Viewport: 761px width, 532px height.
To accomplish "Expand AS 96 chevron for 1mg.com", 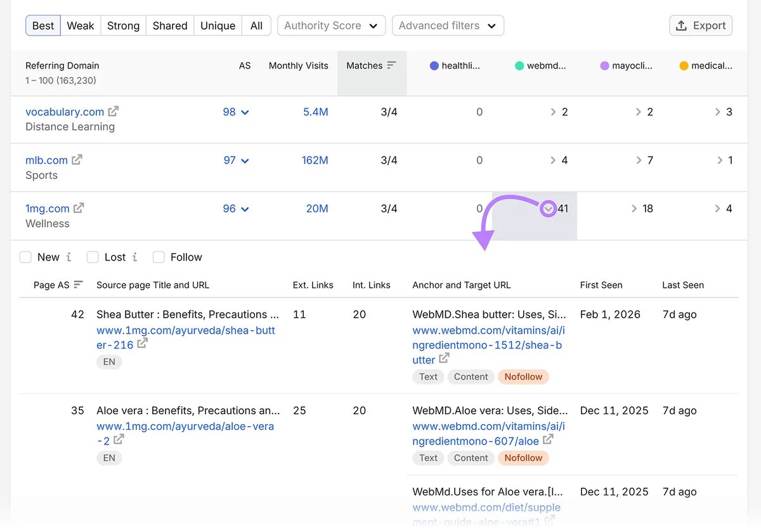I will coord(245,209).
